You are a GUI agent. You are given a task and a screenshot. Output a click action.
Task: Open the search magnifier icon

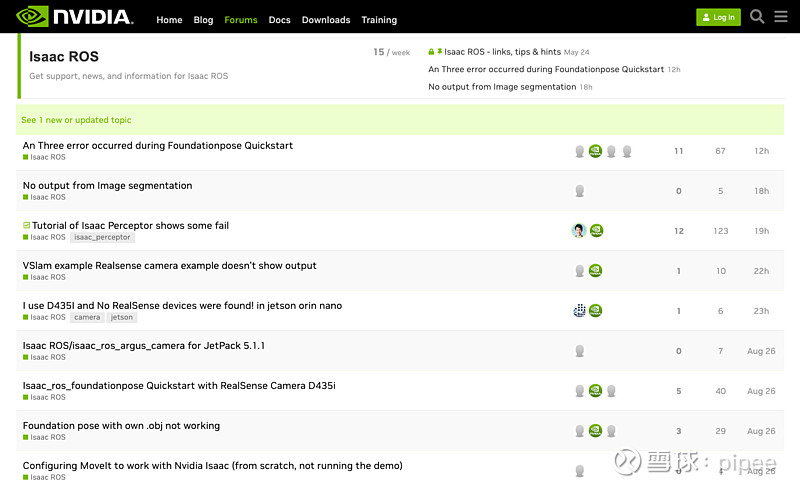pos(757,17)
